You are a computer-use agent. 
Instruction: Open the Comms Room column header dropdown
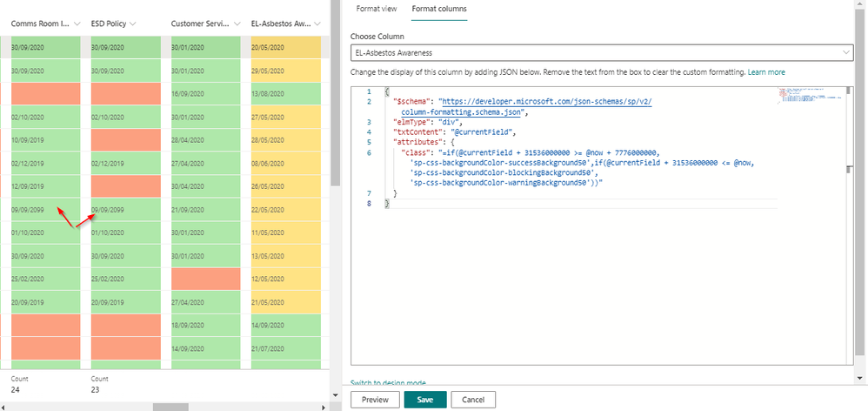pyautogui.click(x=77, y=24)
